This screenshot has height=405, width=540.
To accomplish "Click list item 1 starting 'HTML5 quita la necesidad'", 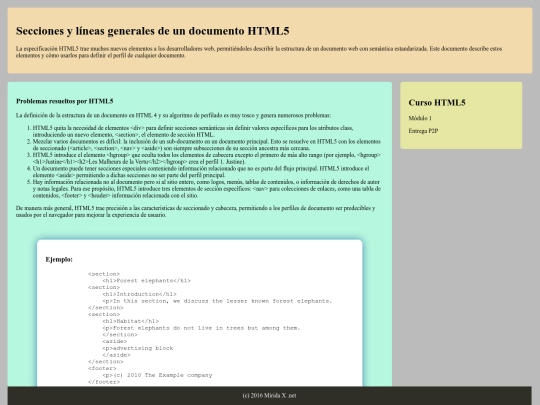I will point(193,131).
